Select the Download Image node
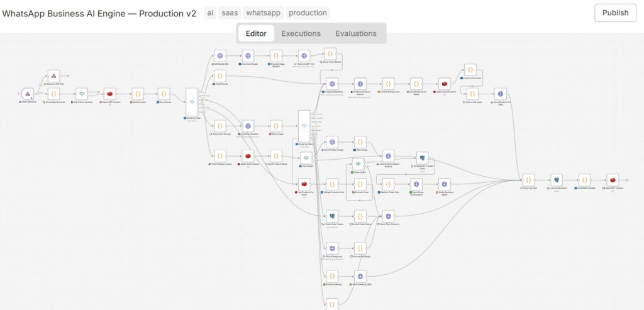This screenshot has height=310, width=644. point(248,56)
